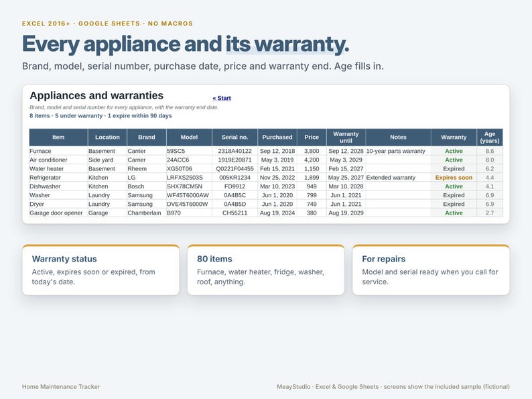The height and width of the screenshot is (399, 532).
Task: Select the price cell 4,200
Action: pyautogui.click(x=312, y=160)
